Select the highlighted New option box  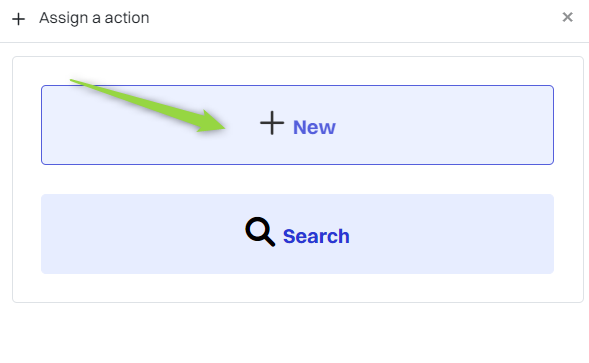point(298,125)
